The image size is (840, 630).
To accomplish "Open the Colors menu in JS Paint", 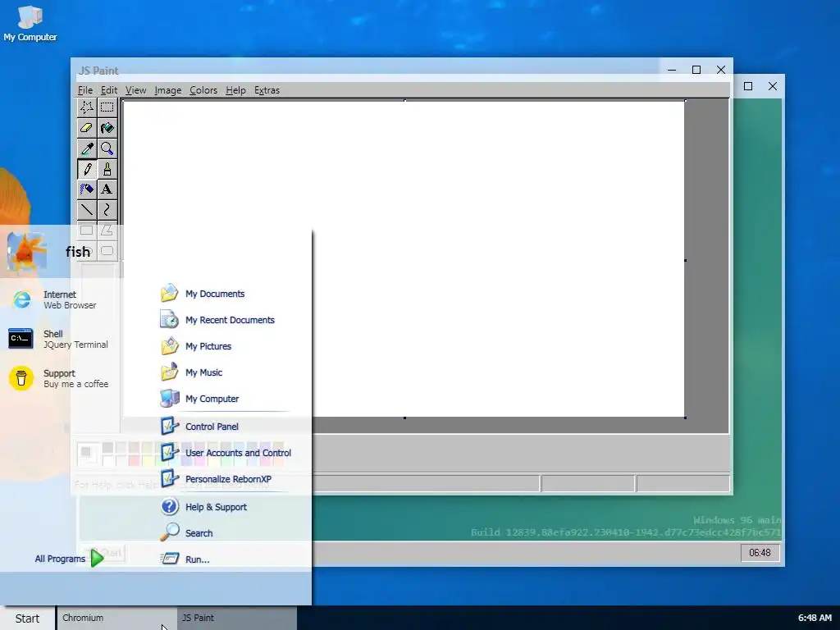I will pyautogui.click(x=203, y=90).
